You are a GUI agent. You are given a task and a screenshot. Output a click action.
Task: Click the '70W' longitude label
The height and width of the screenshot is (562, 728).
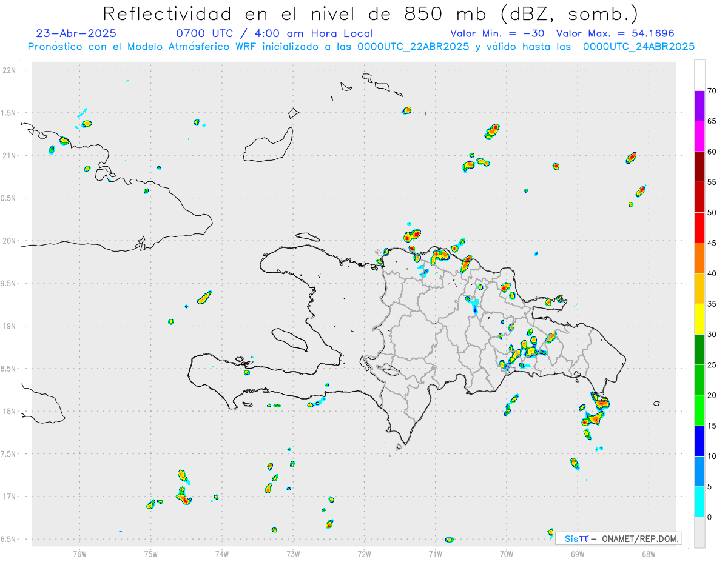click(x=507, y=554)
